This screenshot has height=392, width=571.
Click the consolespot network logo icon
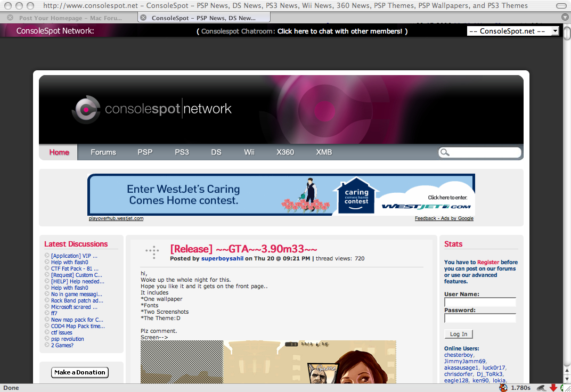coord(86,109)
